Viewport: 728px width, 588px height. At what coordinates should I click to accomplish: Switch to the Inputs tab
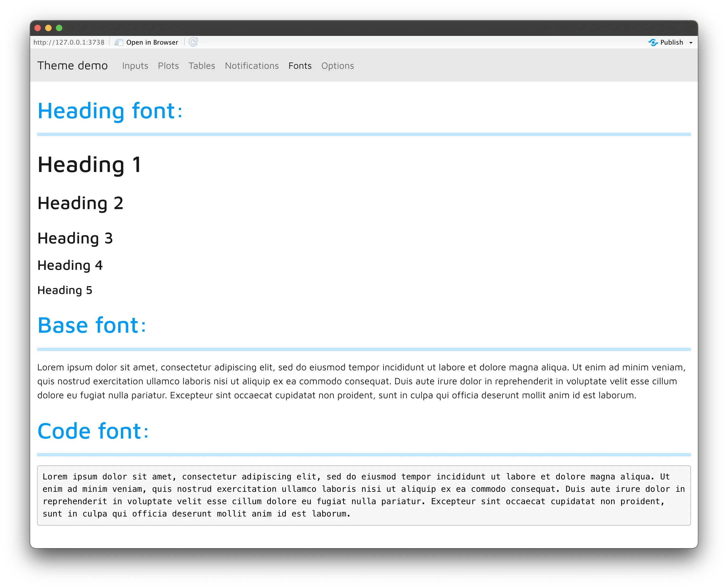click(x=135, y=66)
